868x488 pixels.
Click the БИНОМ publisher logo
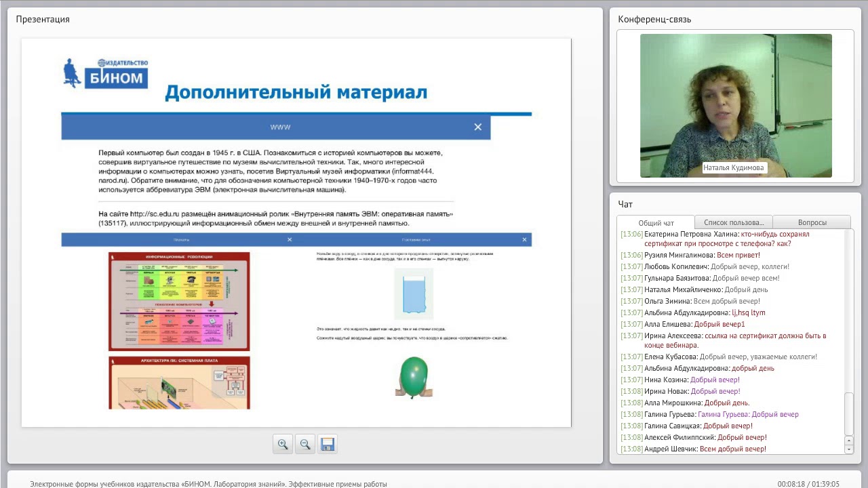point(106,73)
